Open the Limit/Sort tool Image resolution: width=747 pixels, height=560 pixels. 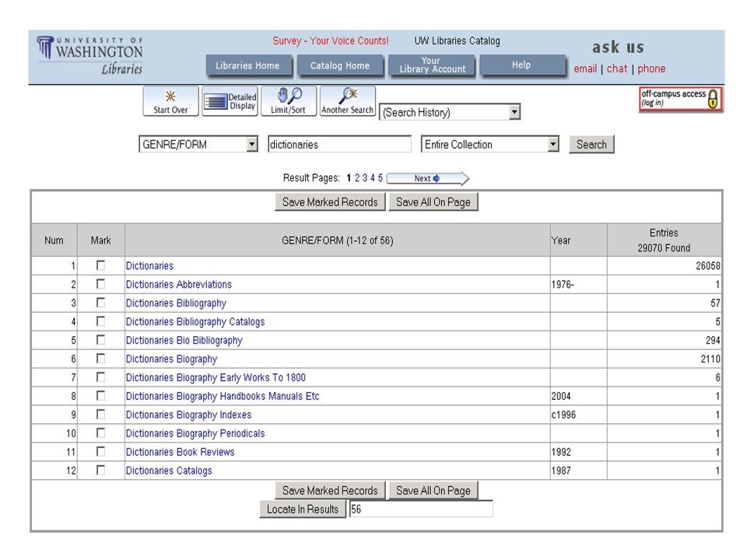[x=289, y=101]
